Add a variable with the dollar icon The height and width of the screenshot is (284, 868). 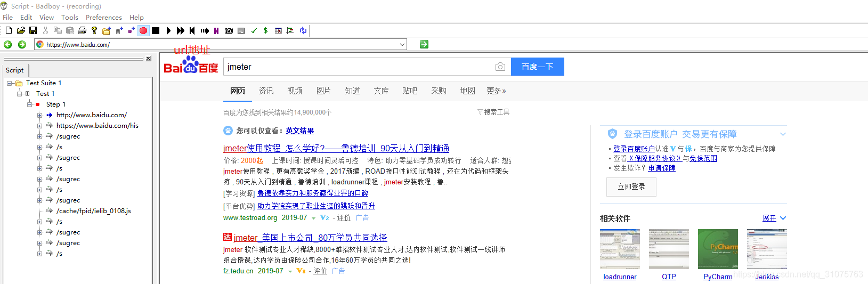(x=265, y=30)
